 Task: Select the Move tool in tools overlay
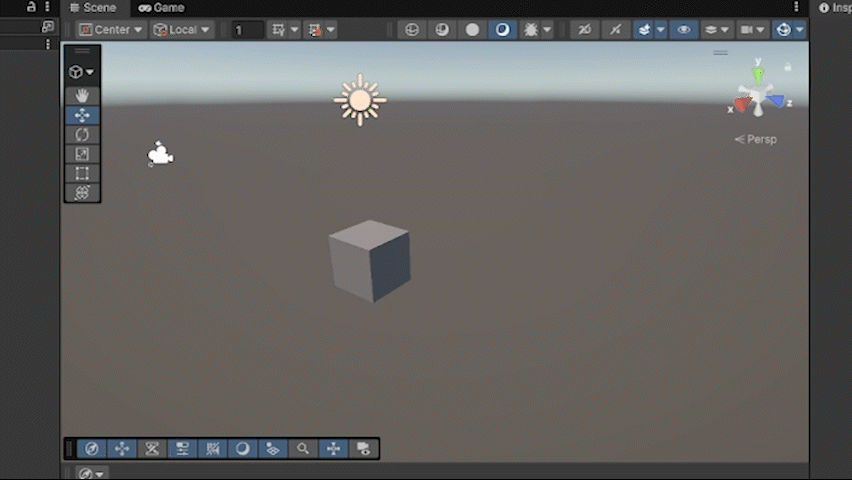(x=82, y=115)
